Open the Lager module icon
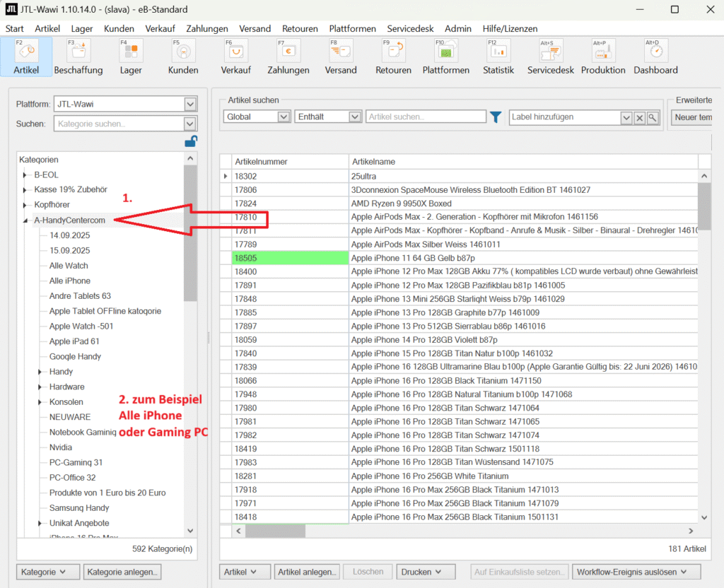The height and width of the screenshot is (588, 724). click(x=130, y=52)
